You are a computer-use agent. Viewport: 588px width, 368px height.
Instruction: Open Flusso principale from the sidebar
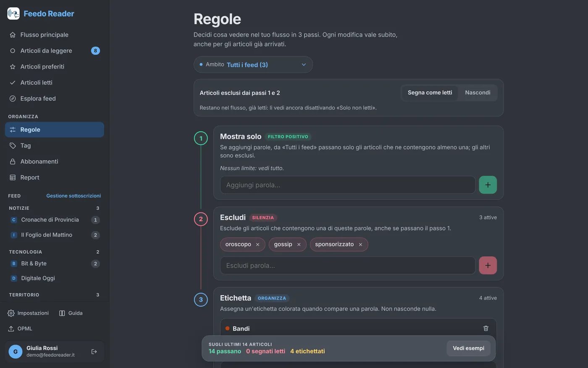point(55,34)
